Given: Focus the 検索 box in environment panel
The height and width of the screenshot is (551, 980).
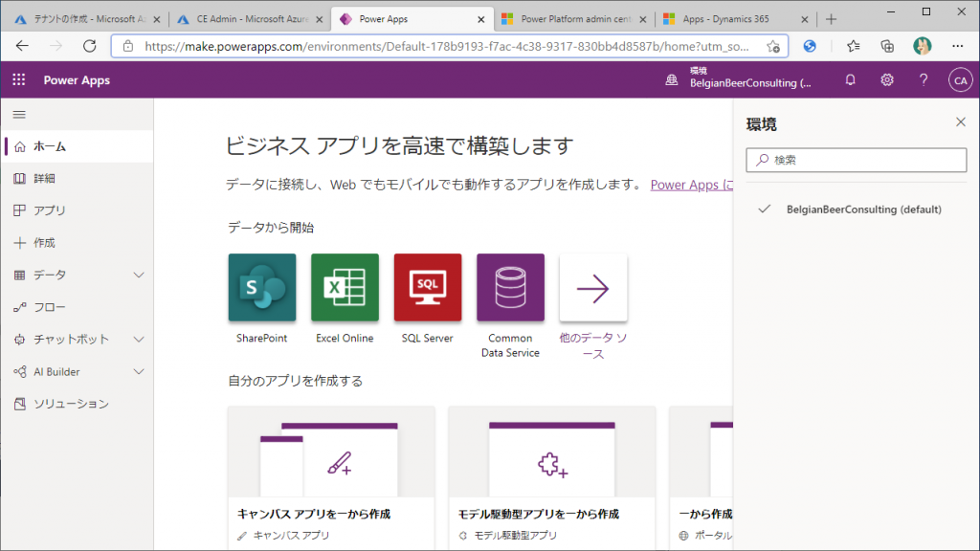Looking at the screenshot, I should coord(857,160).
